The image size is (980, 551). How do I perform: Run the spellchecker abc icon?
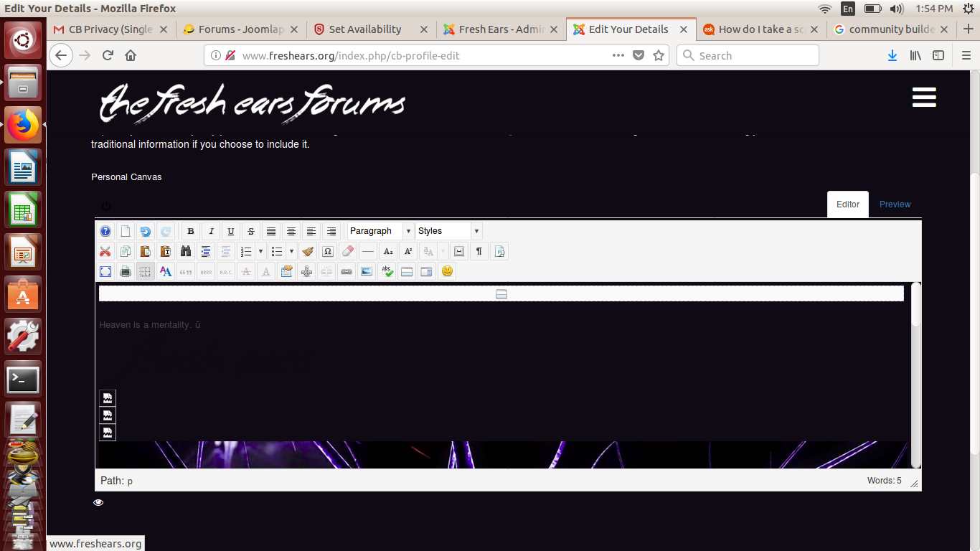click(387, 271)
